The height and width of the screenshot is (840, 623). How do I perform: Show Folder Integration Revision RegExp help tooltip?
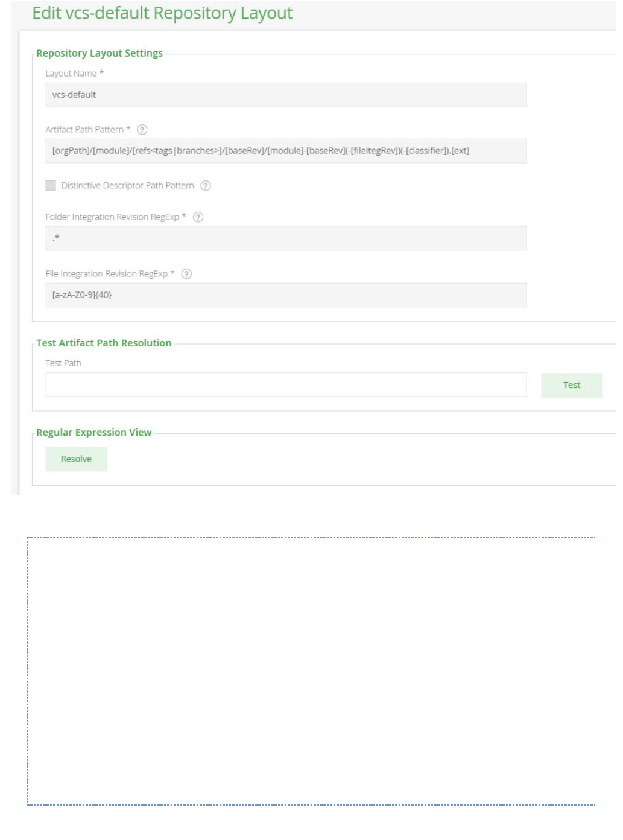coord(198,217)
